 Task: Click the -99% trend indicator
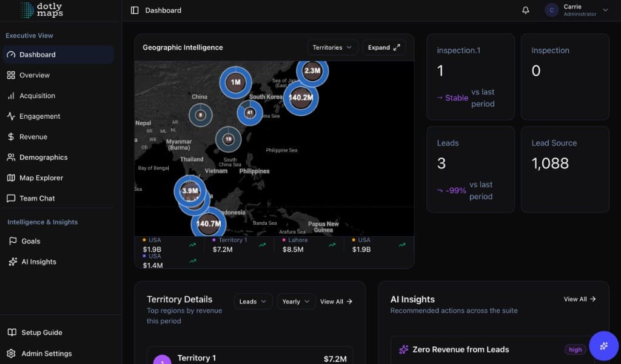pyautogui.click(x=451, y=190)
